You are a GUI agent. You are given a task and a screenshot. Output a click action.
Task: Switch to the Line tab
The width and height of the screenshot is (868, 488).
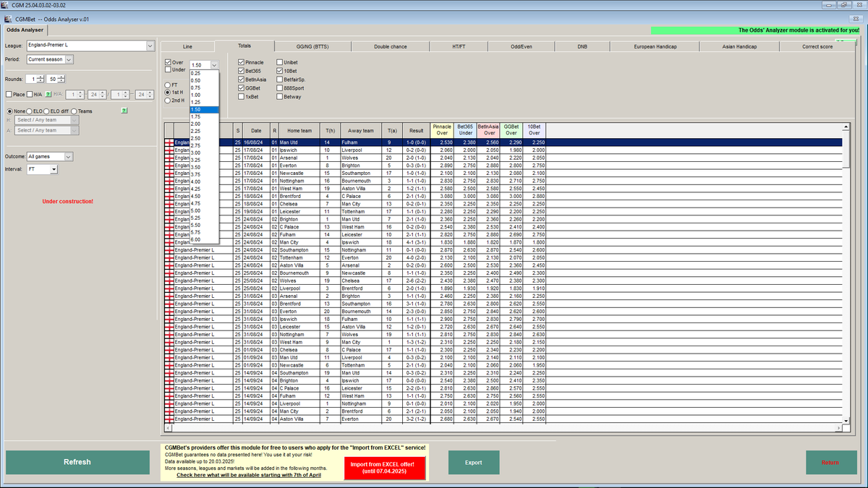pos(187,46)
